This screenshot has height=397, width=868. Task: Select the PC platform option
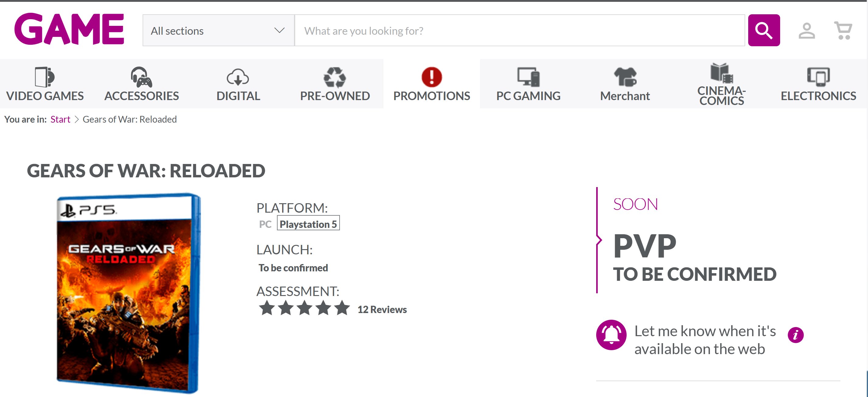click(265, 224)
